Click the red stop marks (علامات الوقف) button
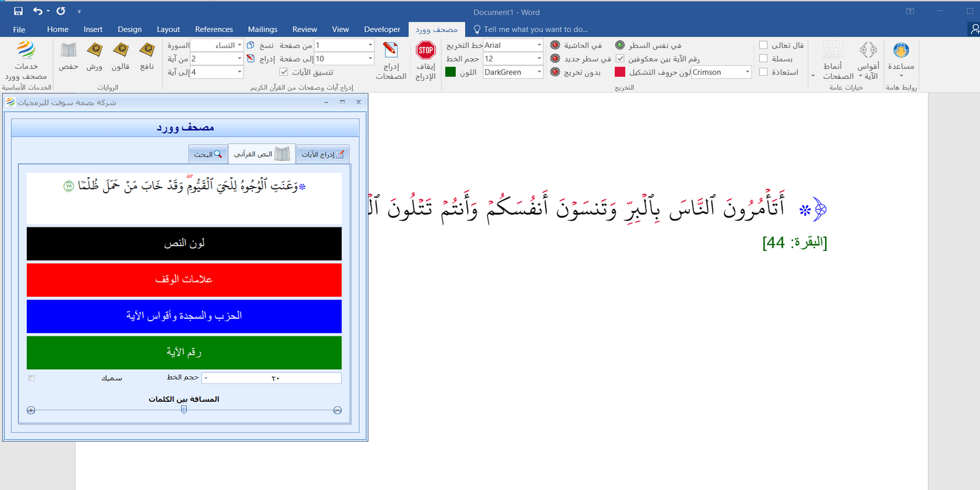This screenshot has height=490, width=980. pyautogui.click(x=184, y=280)
